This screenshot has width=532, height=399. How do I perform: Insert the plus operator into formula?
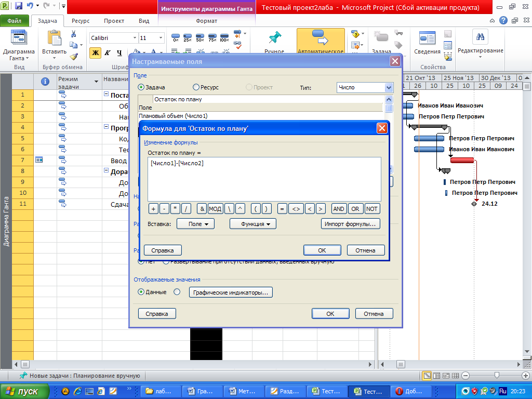pos(153,209)
